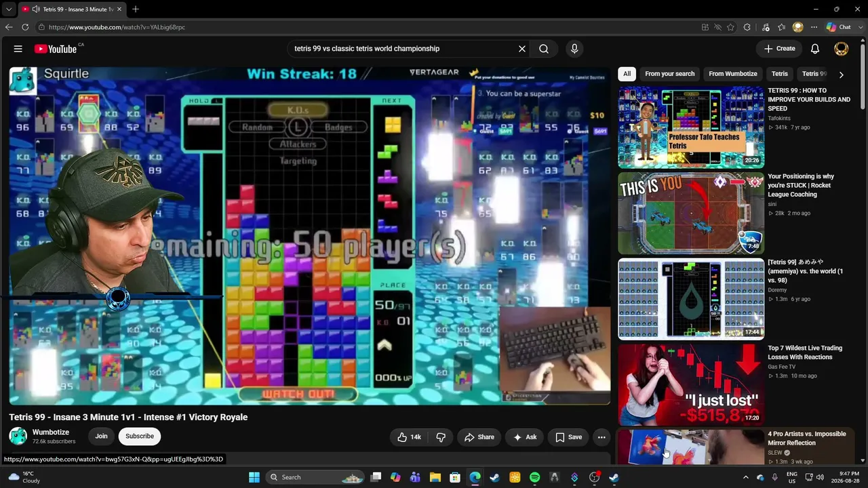Image resolution: width=868 pixels, height=488 pixels.
Task: Add this page to favorites star
Action: 730,27
